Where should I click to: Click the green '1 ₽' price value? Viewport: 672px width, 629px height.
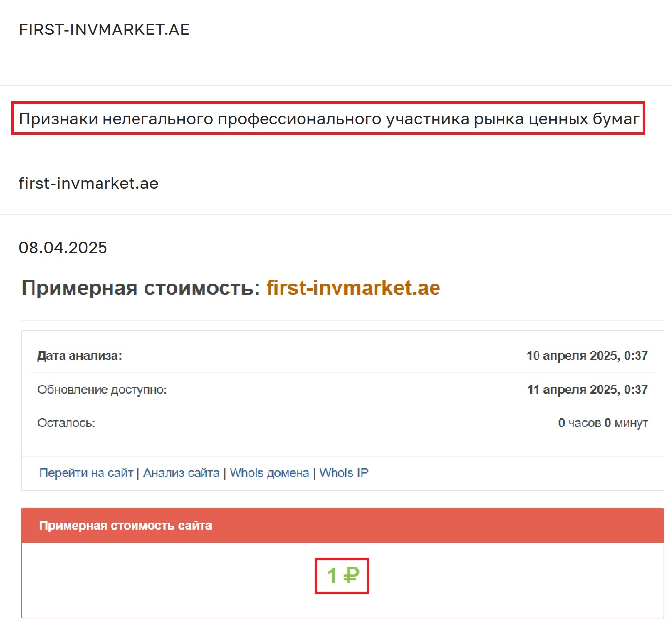(342, 575)
